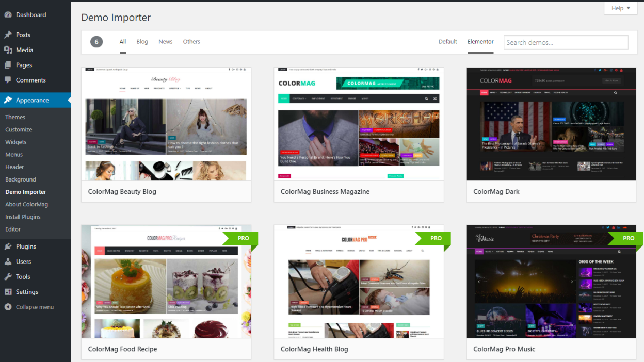Click the PRO ribbon on the Food Recipe demo
Screen dimensions: 644x362
coord(240,238)
